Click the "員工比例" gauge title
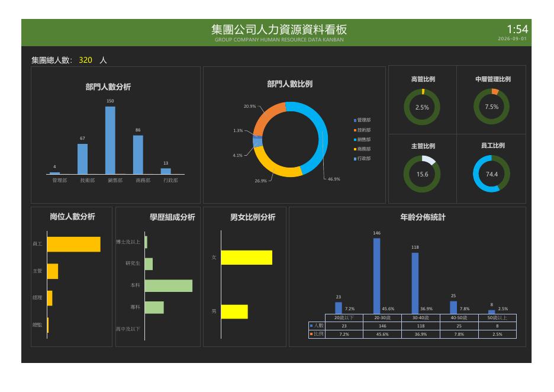This screenshot has width=554, height=392. click(493, 145)
